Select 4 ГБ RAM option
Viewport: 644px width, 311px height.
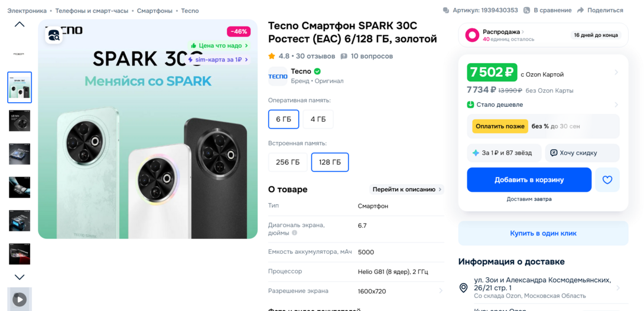tap(318, 119)
